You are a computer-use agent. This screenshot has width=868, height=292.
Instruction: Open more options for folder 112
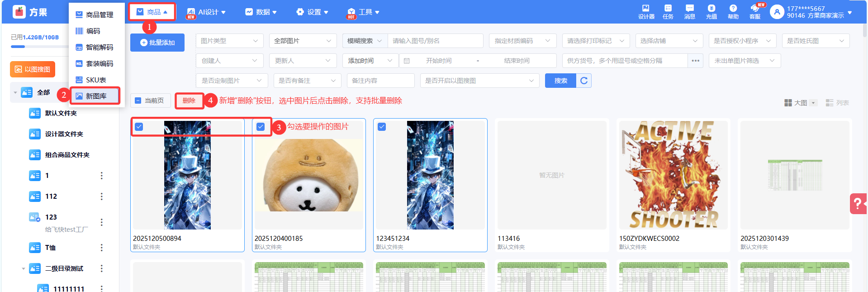pos(101,196)
